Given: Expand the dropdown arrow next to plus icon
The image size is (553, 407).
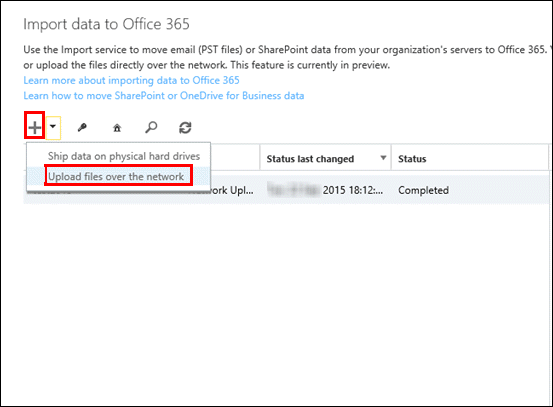Looking at the screenshot, I should pos(53,126).
